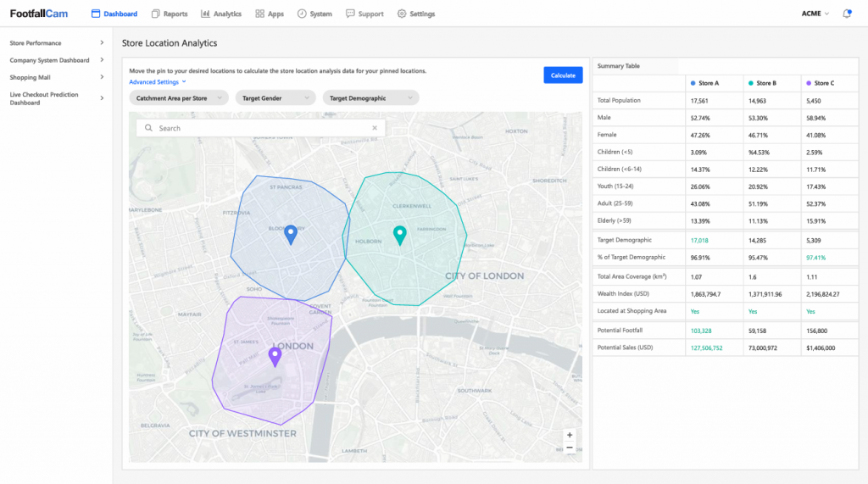Click the teal Store B map pin
This screenshot has height=484, width=868.
[x=400, y=234]
